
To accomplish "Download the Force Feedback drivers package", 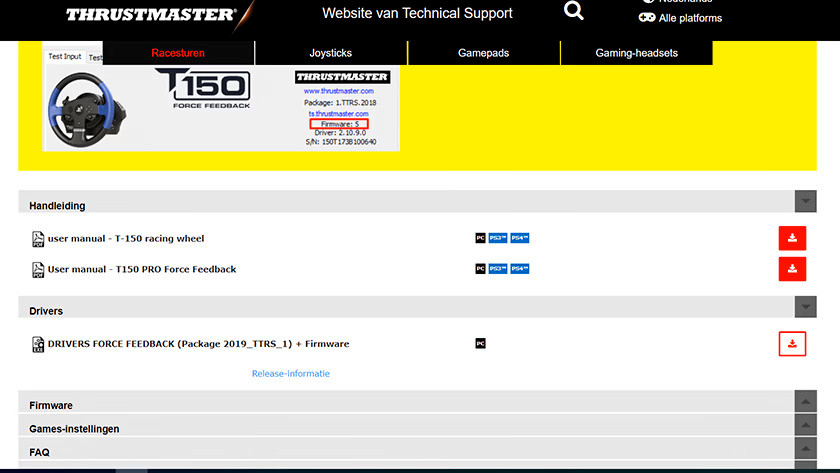I will pos(792,344).
